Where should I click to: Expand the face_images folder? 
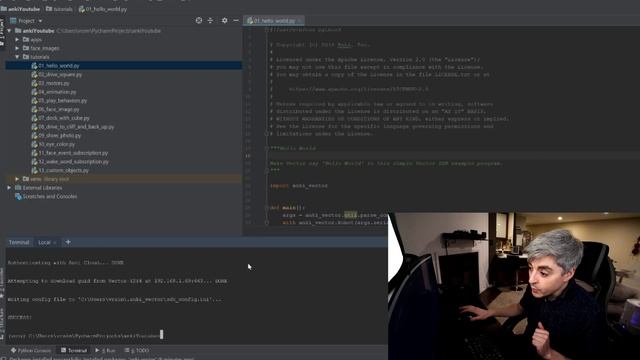(x=17, y=48)
